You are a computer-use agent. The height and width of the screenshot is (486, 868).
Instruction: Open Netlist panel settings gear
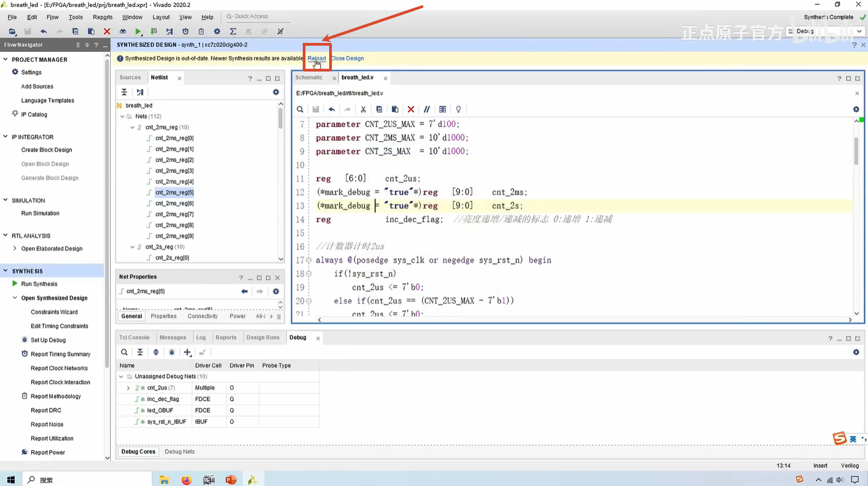276,92
